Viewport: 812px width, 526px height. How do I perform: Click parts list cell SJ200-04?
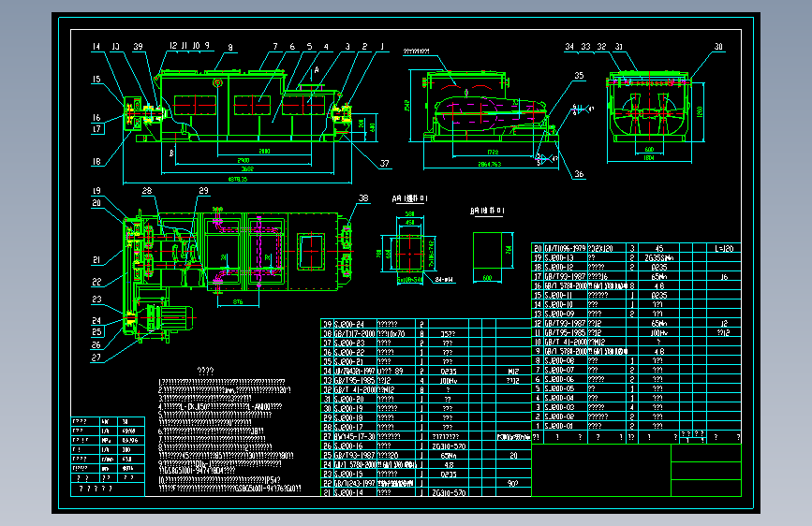point(559,398)
